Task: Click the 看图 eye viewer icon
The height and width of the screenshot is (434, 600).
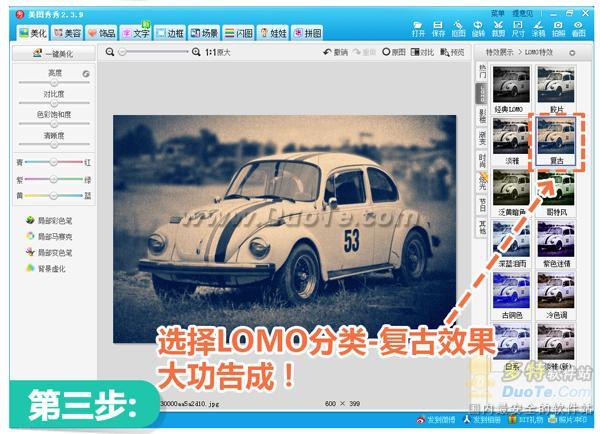Action: point(578,29)
